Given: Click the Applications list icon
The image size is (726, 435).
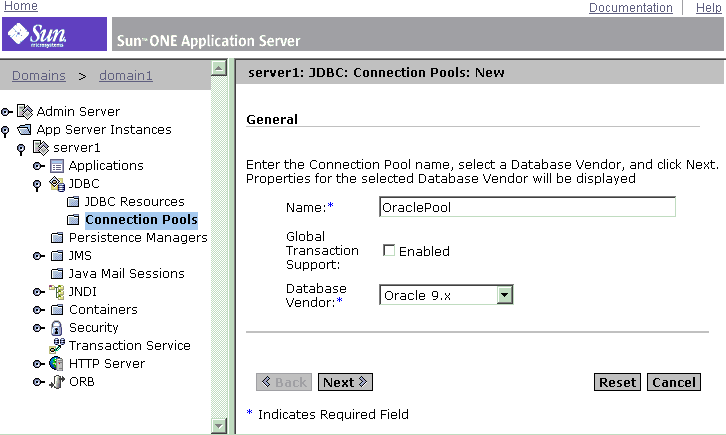Looking at the screenshot, I should [x=56, y=166].
